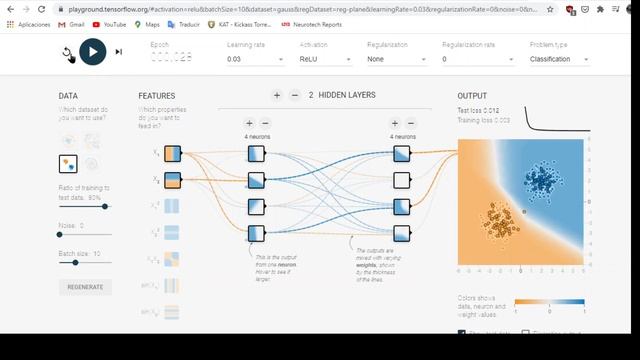This screenshot has height=360, width=640.
Task: Enable the sin(X2) feature
Action: click(172, 313)
